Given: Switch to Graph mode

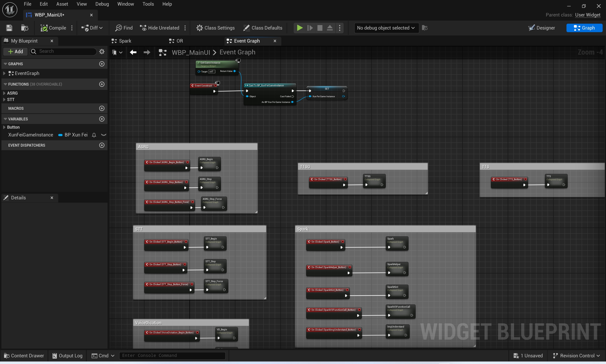Looking at the screenshot, I should (x=584, y=28).
